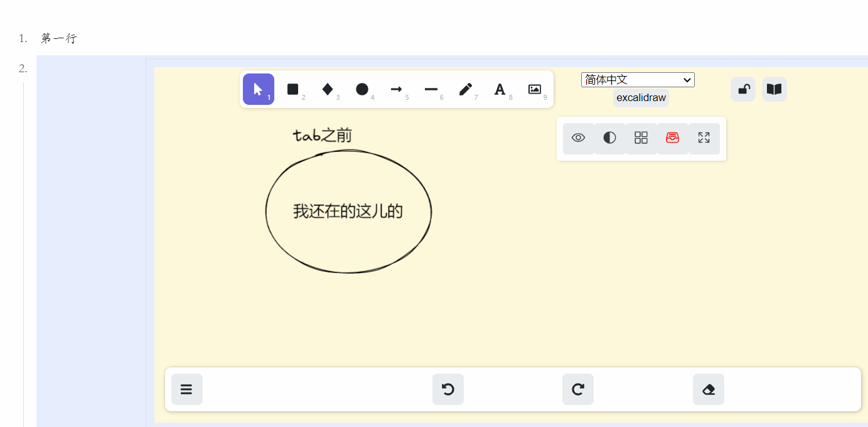Viewport: 868px width, 427px height.
Task: Activate the Eraser control
Action: click(x=708, y=389)
